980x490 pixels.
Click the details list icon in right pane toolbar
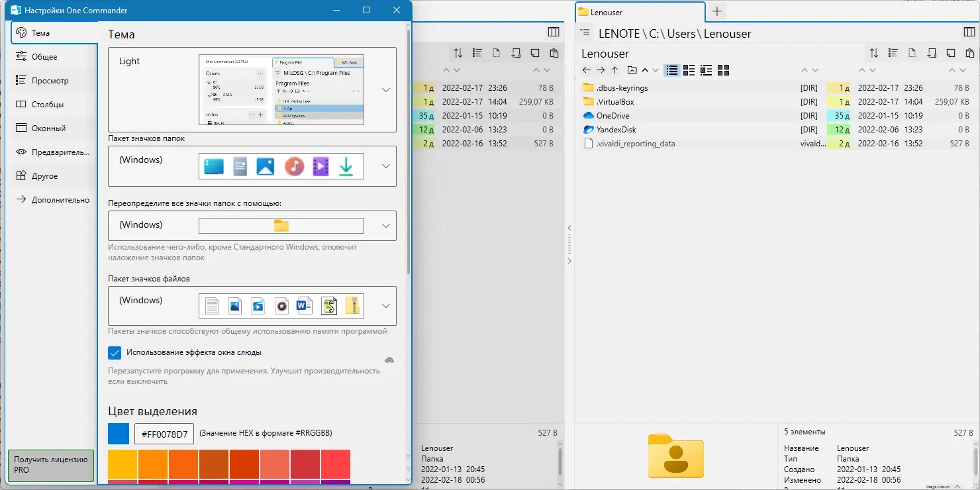tap(893, 53)
